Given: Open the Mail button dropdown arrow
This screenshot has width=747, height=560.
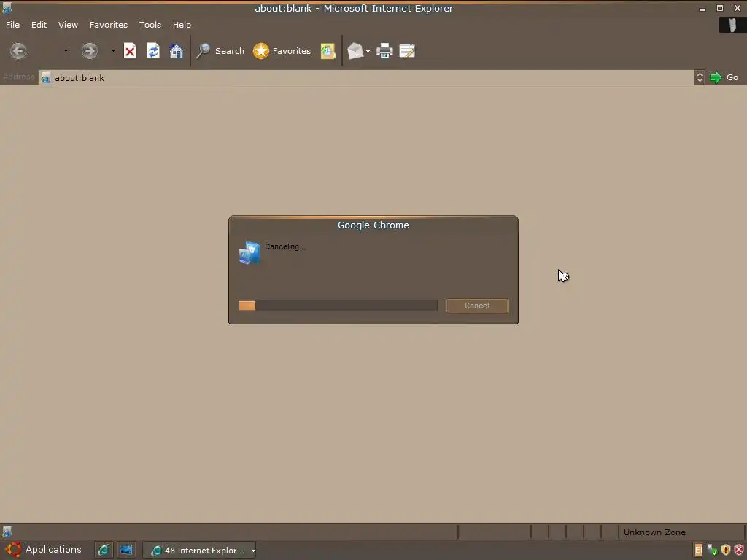Looking at the screenshot, I should tap(368, 51).
